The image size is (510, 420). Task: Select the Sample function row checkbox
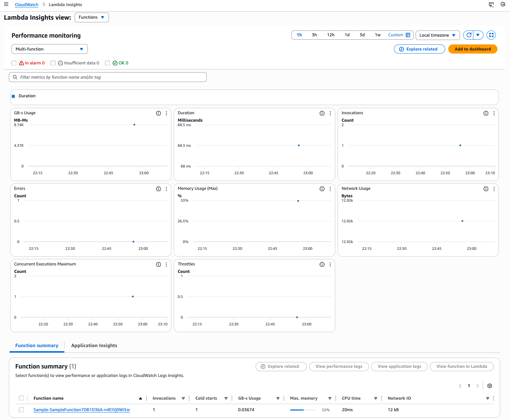[21, 410]
